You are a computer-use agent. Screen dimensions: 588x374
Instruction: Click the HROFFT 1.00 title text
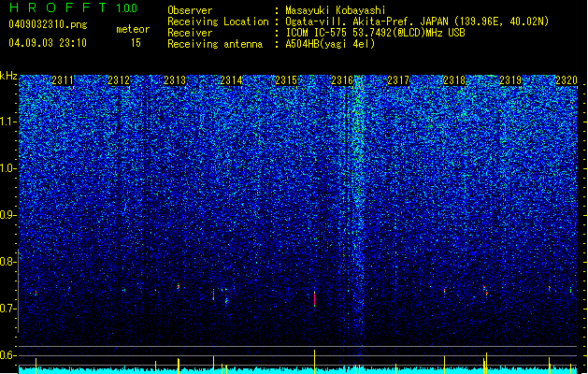click(73, 7)
